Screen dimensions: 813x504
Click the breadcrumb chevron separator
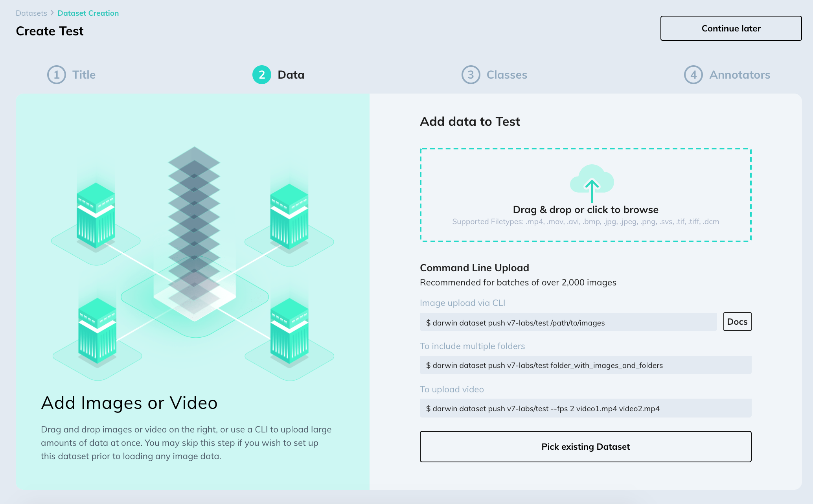52,13
